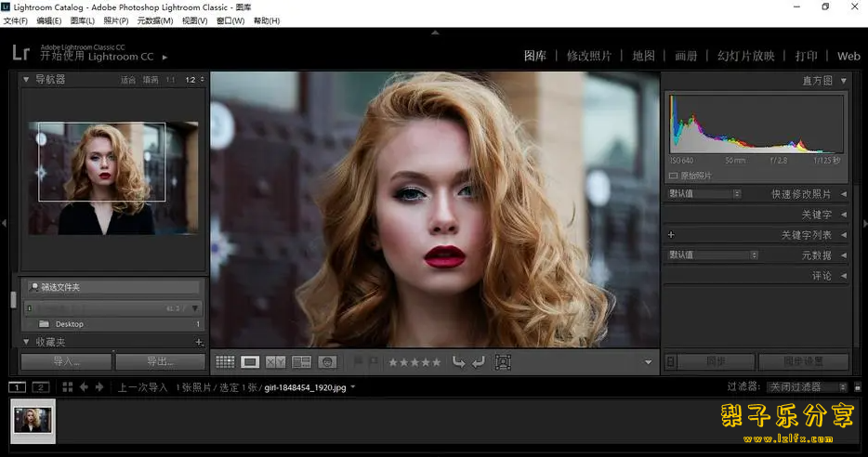
Task: Set the flag as picked icon
Action: click(x=358, y=362)
